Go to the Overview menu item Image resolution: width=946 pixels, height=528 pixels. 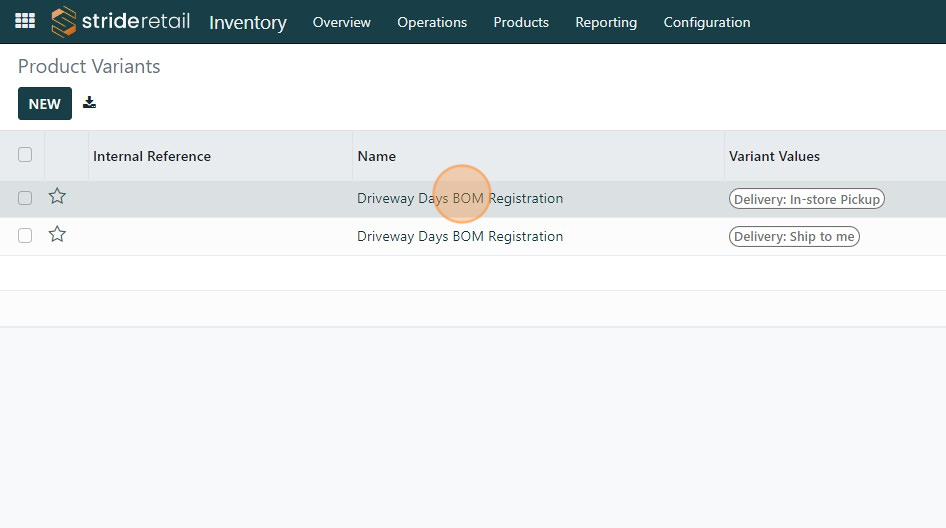tap(342, 22)
